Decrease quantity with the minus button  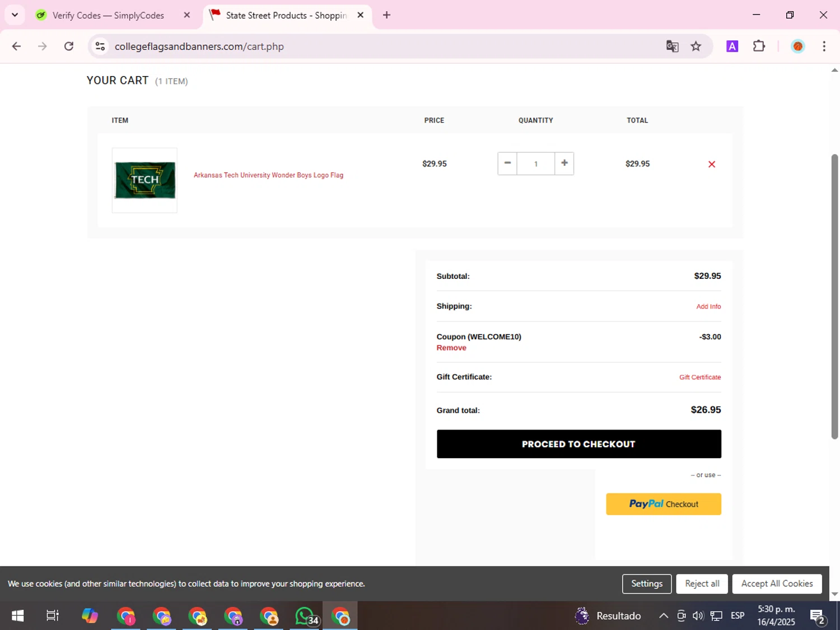(x=507, y=164)
